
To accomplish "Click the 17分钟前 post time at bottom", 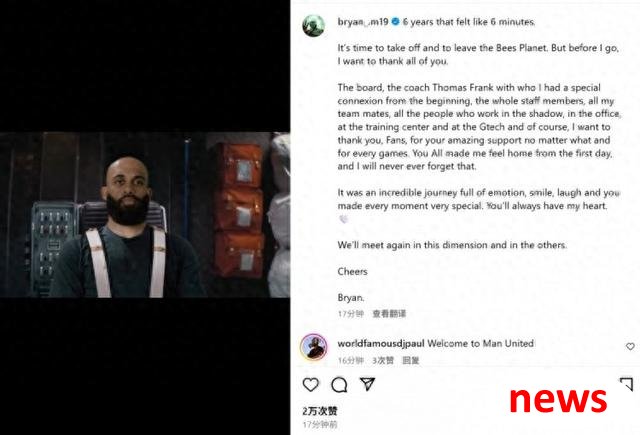I will point(320,424).
